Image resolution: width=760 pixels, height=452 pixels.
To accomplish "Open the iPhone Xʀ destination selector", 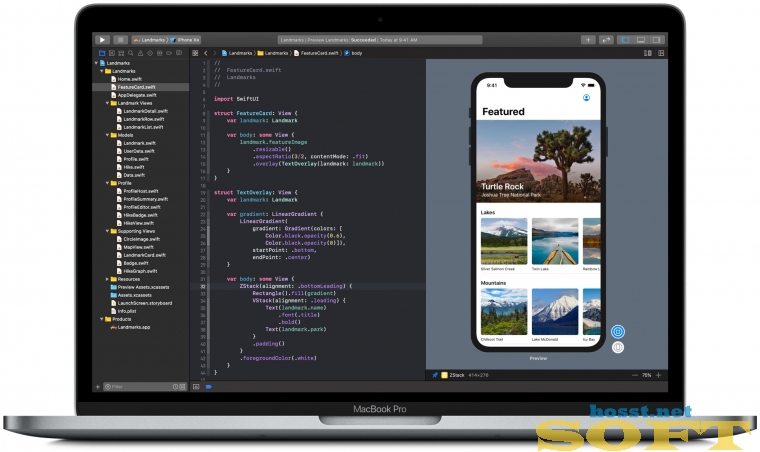I will [185, 40].
